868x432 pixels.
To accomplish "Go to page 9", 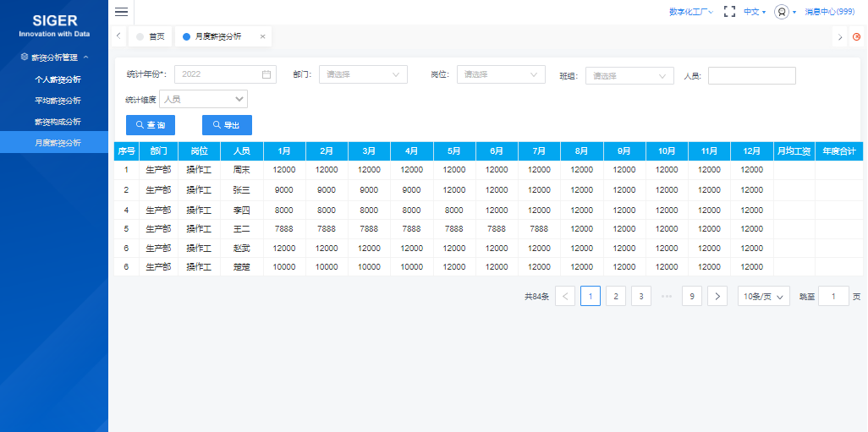I will click(x=692, y=296).
